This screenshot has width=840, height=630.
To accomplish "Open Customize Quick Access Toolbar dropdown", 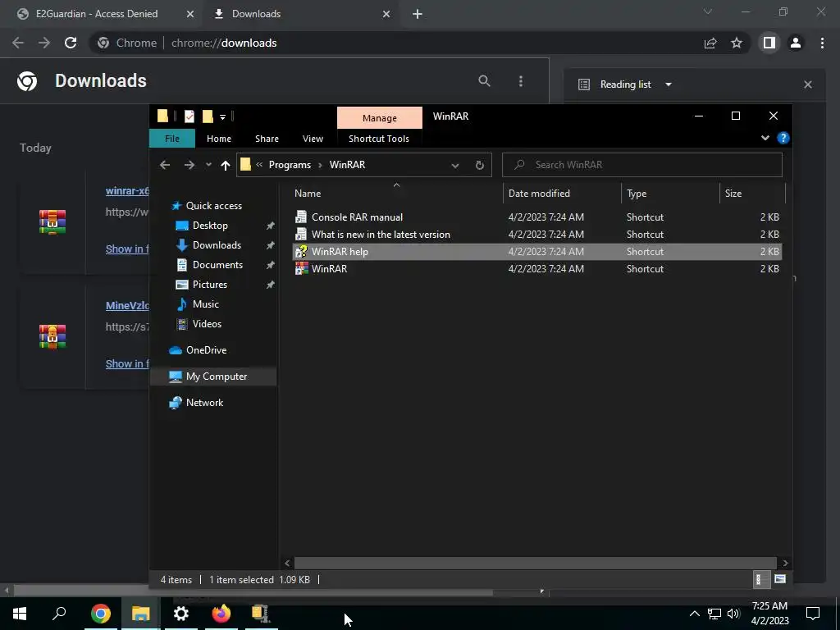I will (222, 116).
